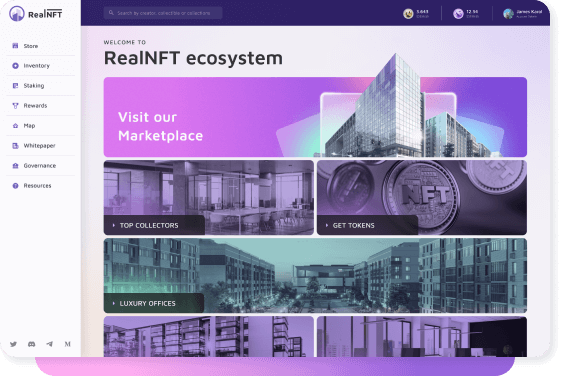Viewport: 562px width, 376px height.
Task: Click the RealNFT ecosystem heading
Action: pos(193,58)
